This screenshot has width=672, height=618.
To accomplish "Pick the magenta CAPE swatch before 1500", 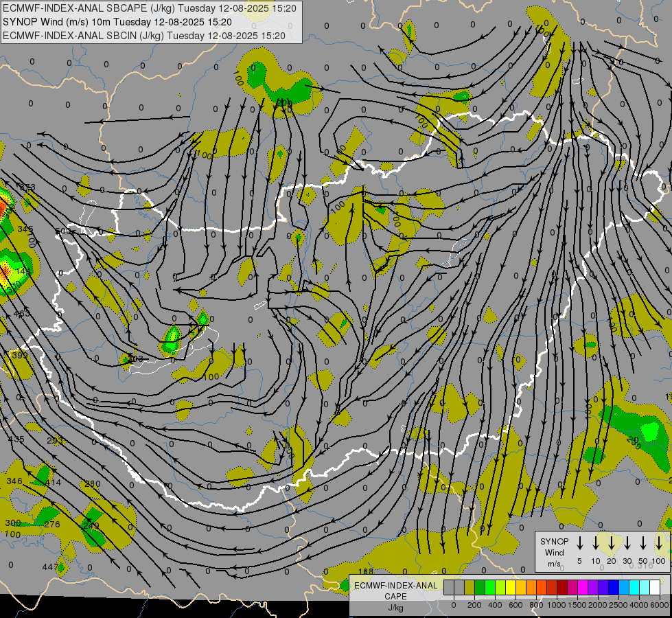I will [573, 588].
